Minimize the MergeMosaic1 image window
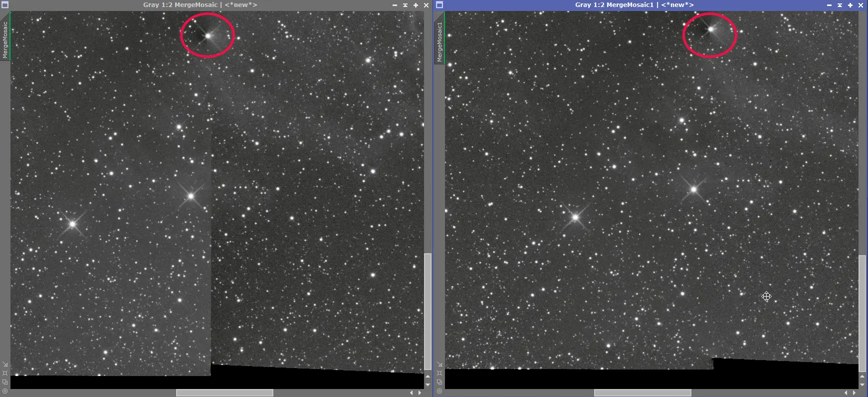 (829, 5)
